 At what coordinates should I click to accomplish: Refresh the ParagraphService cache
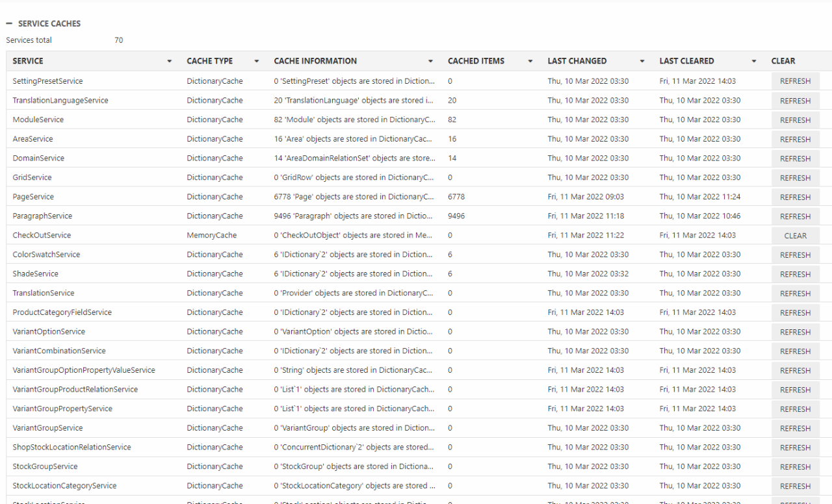795,216
